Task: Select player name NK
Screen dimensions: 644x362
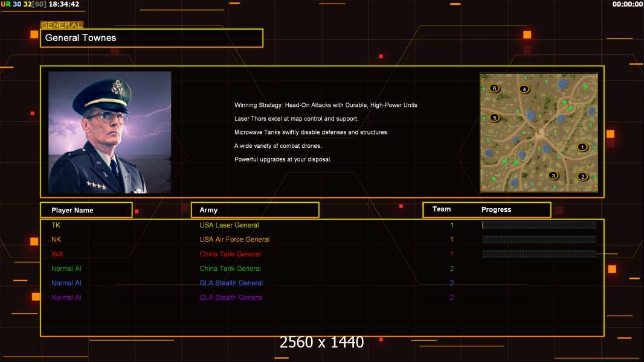Action: coord(56,240)
